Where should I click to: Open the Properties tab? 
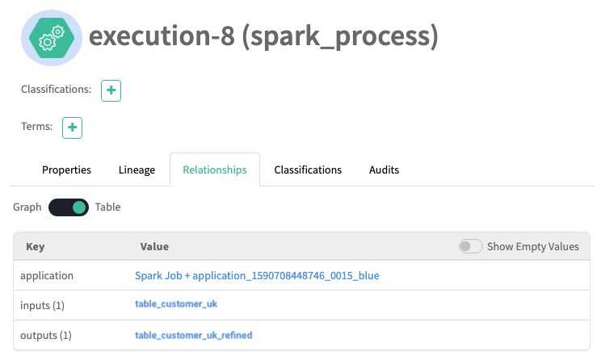pyautogui.click(x=66, y=170)
